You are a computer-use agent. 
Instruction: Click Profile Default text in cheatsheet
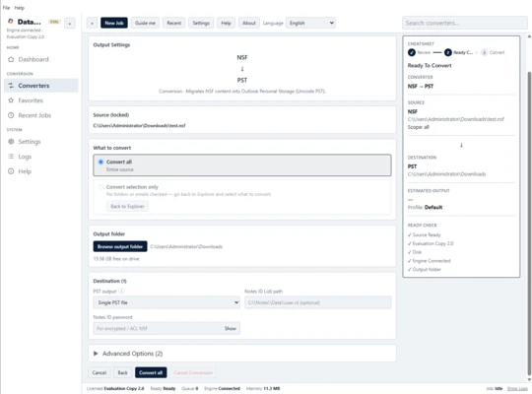tap(425, 208)
